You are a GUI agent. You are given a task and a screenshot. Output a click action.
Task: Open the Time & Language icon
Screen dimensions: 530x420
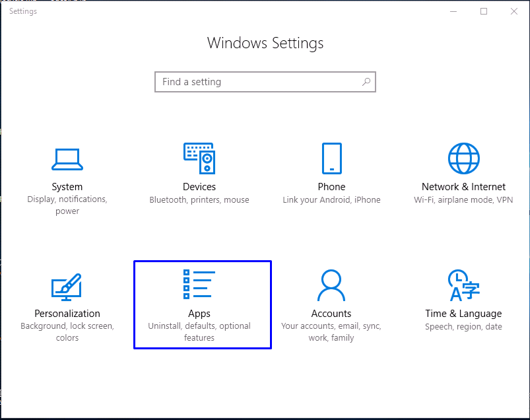pyautogui.click(x=464, y=285)
